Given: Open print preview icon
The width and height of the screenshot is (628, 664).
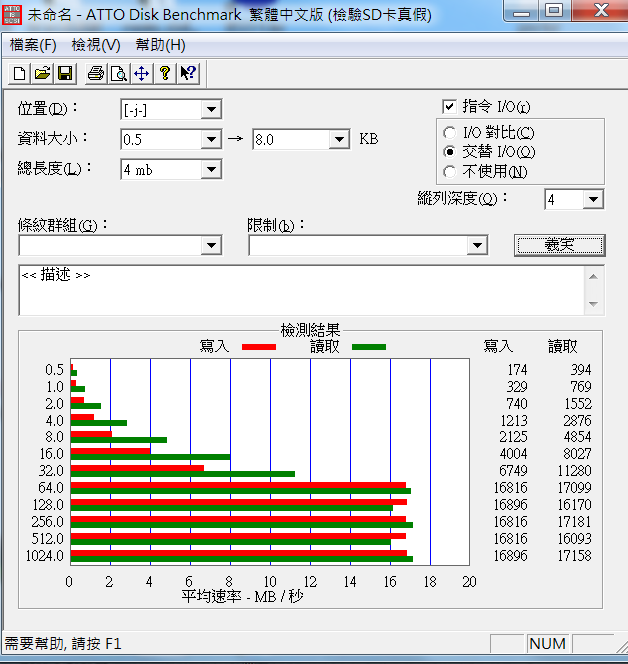Looking at the screenshot, I should click(x=119, y=74).
